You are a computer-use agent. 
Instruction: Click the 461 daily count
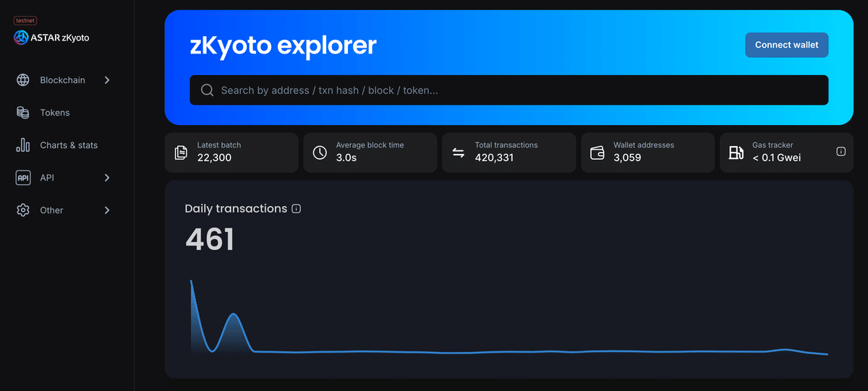tap(210, 239)
